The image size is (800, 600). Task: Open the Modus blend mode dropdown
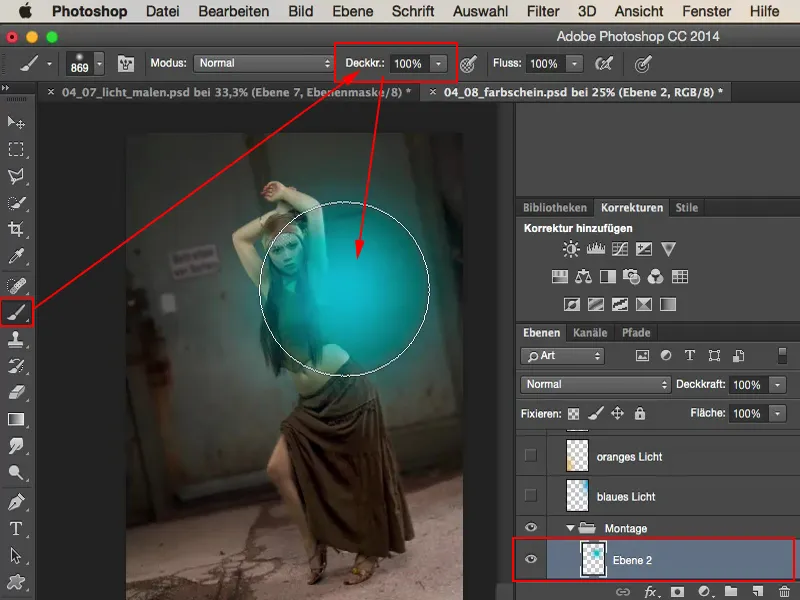(x=263, y=63)
